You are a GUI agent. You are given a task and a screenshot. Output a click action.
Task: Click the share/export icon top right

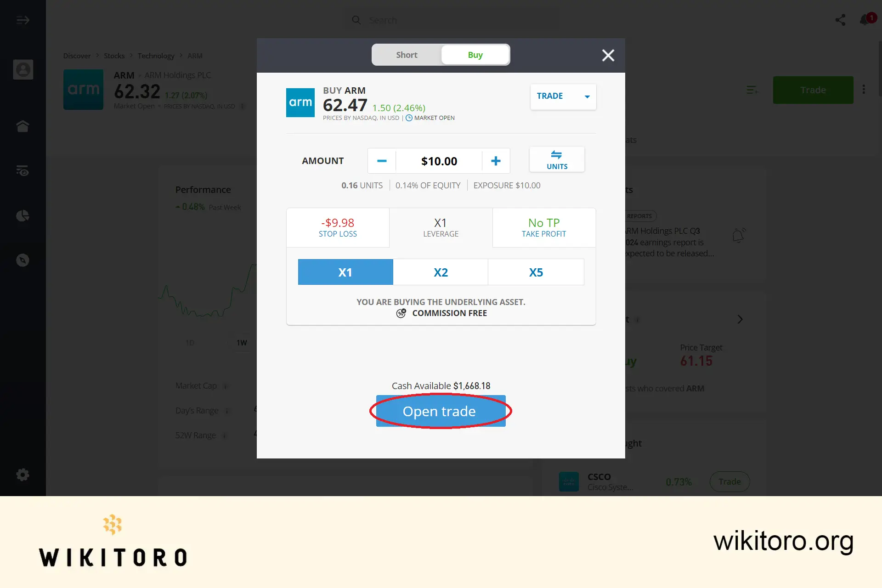tap(840, 19)
